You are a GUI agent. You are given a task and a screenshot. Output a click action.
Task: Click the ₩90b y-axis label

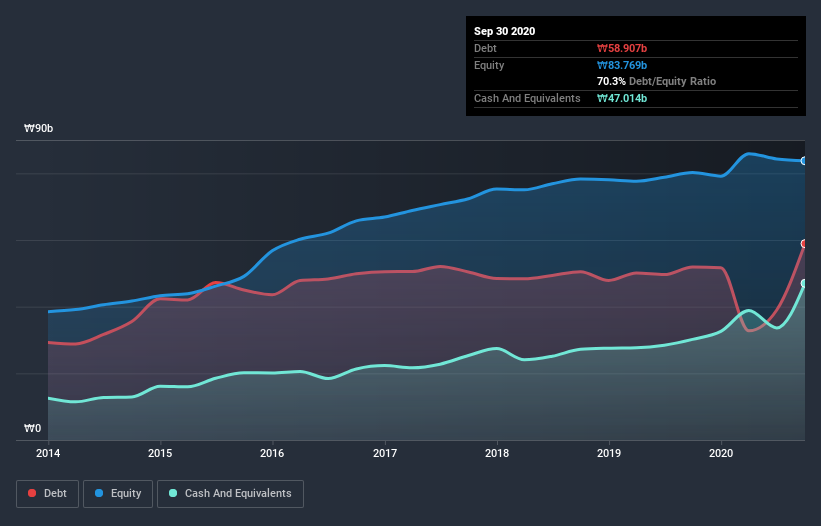(38, 128)
